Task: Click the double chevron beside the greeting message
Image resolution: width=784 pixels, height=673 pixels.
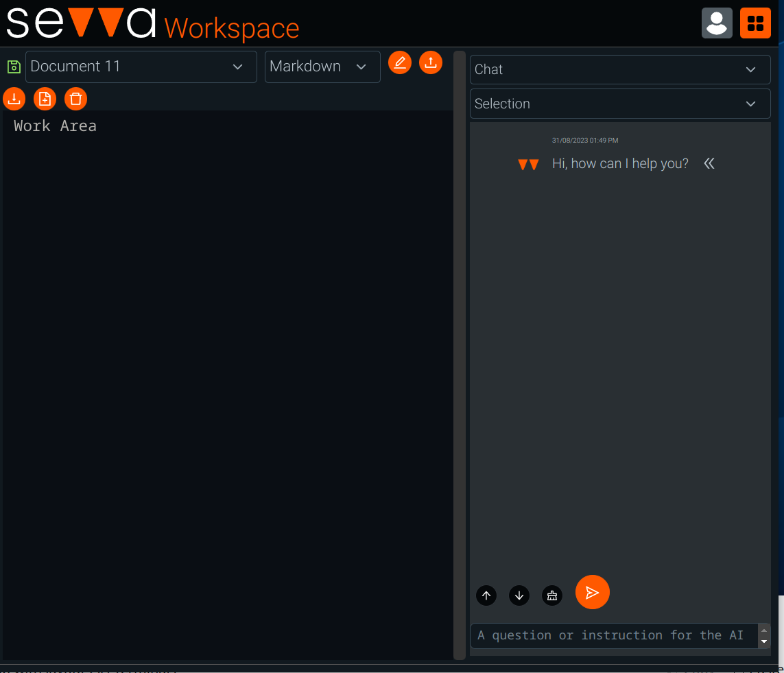Action: [709, 163]
